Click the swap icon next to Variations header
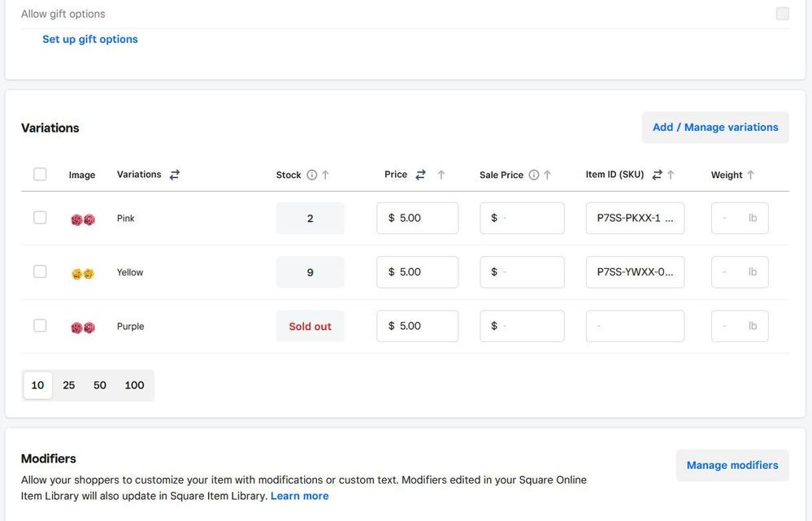The height and width of the screenshot is (521, 812). pos(175,175)
